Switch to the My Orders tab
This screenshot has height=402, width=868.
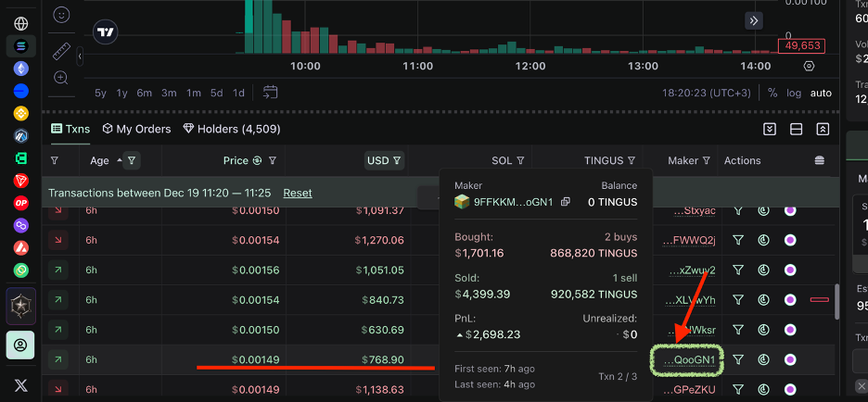tap(136, 129)
